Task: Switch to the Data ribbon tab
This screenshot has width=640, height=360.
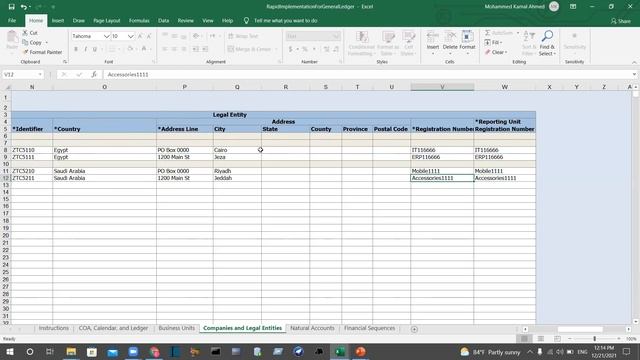Action: (x=163, y=20)
